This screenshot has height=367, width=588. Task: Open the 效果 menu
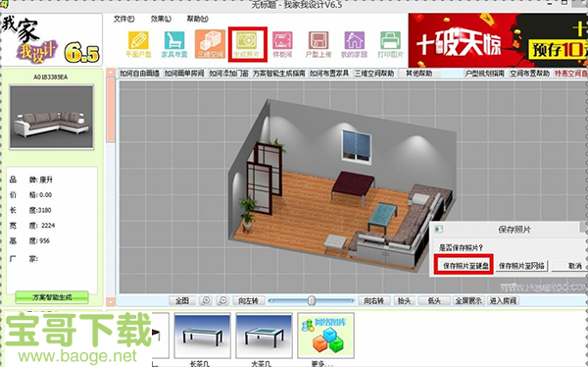point(161,19)
